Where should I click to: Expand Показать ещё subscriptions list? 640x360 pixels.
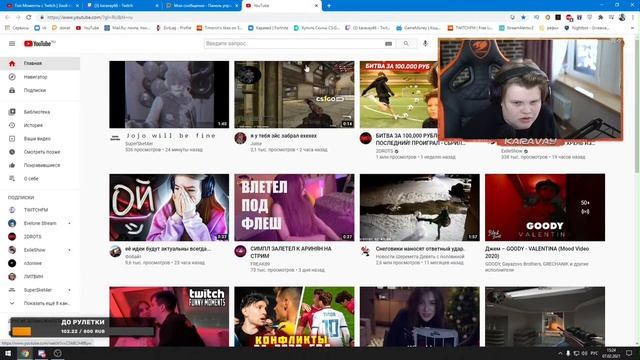(40, 303)
